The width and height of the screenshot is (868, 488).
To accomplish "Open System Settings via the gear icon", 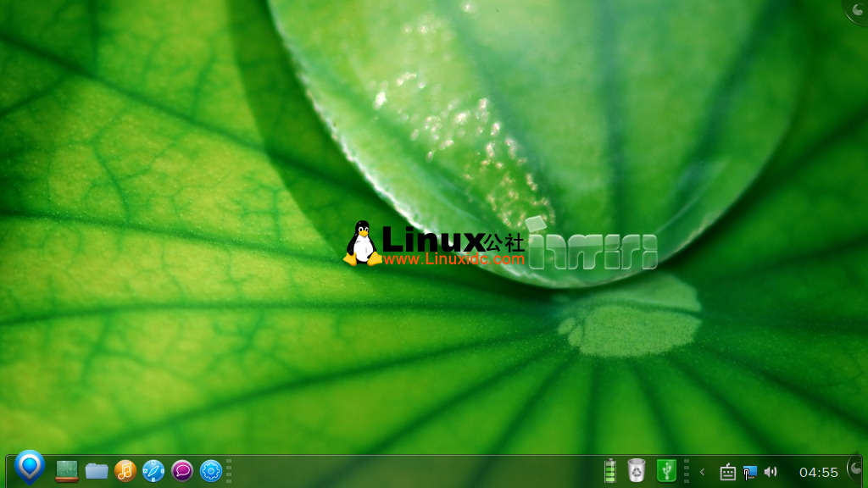I will pos(209,472).
